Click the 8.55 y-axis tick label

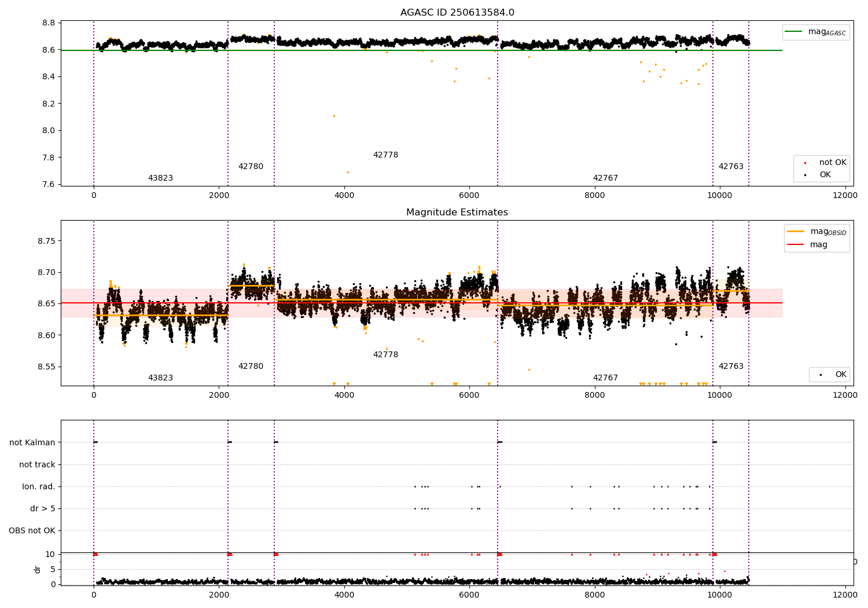pyautogui.click(x=47, y=367)
